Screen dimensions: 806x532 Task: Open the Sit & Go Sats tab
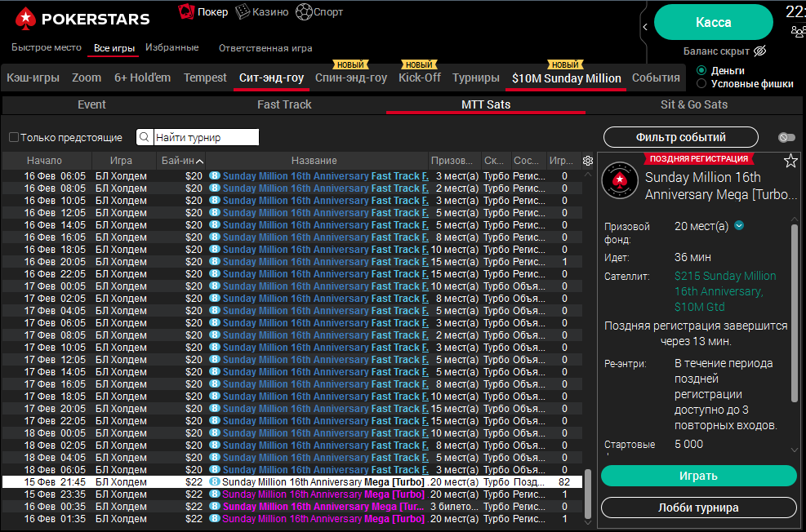coord(693,104)
